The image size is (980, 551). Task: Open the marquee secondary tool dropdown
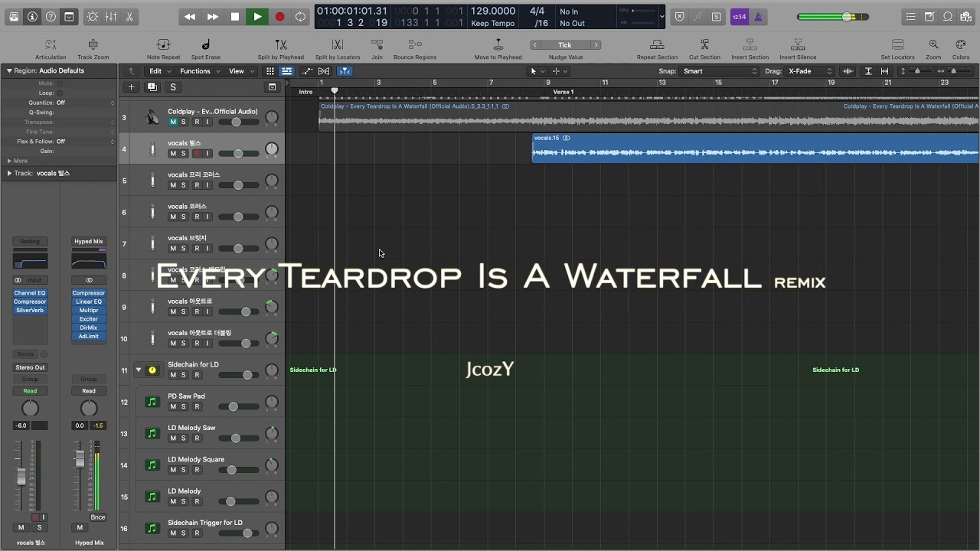(x=560, y=71)
